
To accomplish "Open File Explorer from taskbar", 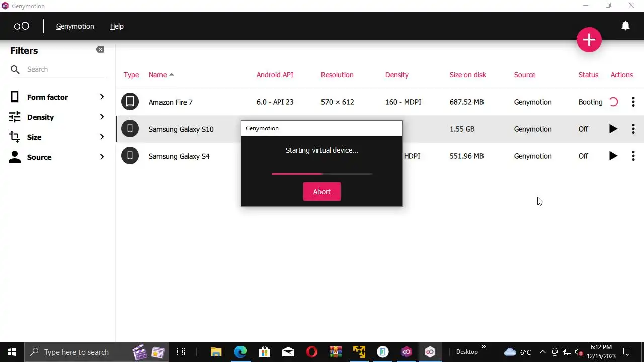I will [216, 352].
